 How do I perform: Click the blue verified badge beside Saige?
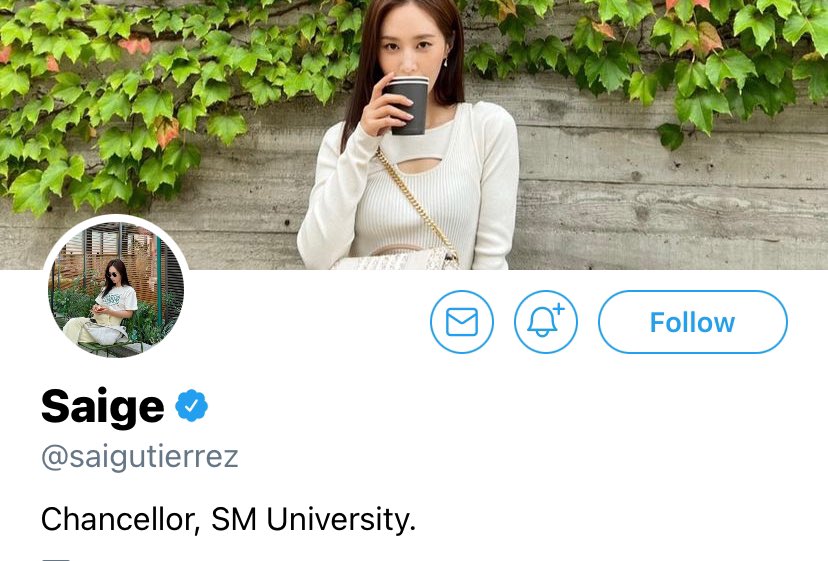[x=191, y=405]
